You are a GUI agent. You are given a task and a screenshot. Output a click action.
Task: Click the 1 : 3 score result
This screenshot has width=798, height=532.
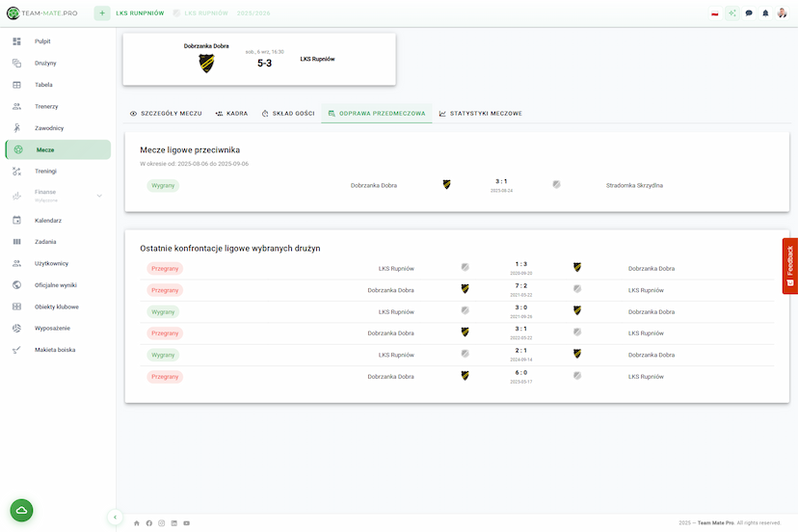click(x=521, y=264)
